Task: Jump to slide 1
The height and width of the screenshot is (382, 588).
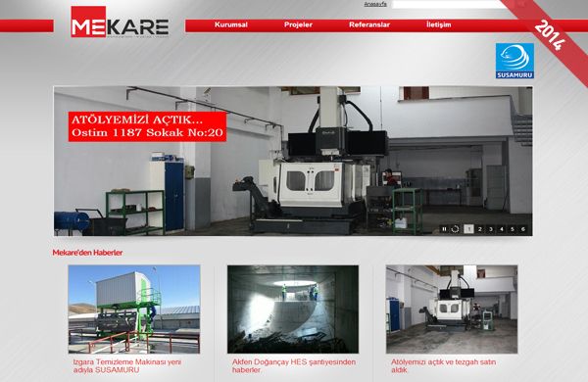Action: (468, 229)
